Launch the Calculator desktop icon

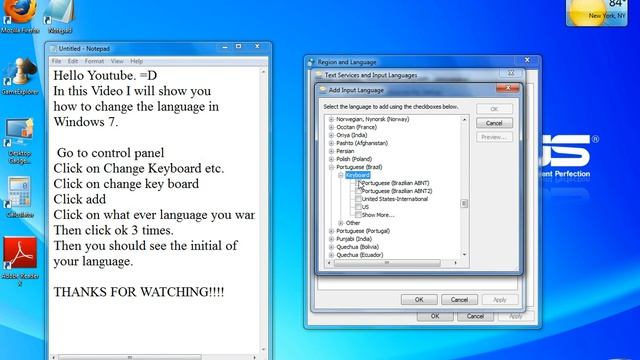coord(20,196)
